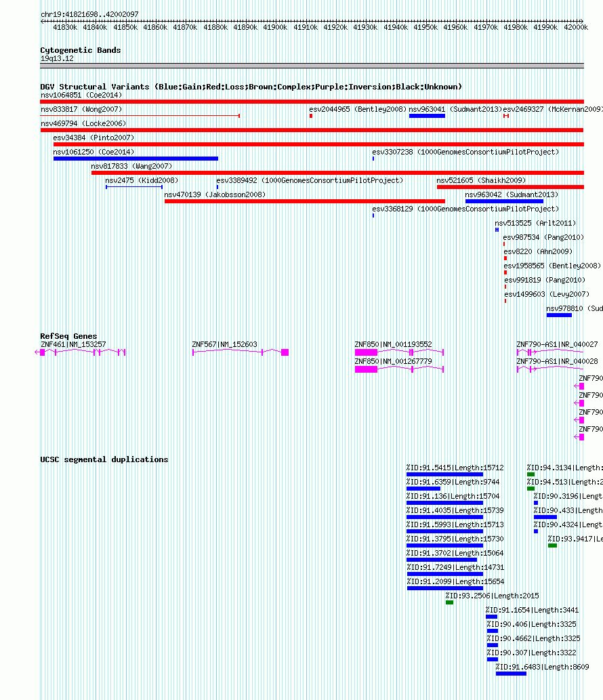Open gene label ZNF567|NM_152603
603x700 pixels.
click(224, 345)
